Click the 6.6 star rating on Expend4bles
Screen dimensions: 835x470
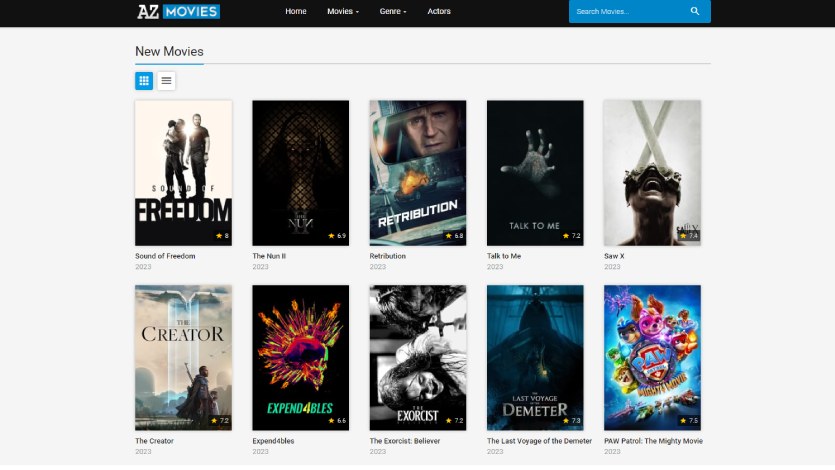click(337, 420)
